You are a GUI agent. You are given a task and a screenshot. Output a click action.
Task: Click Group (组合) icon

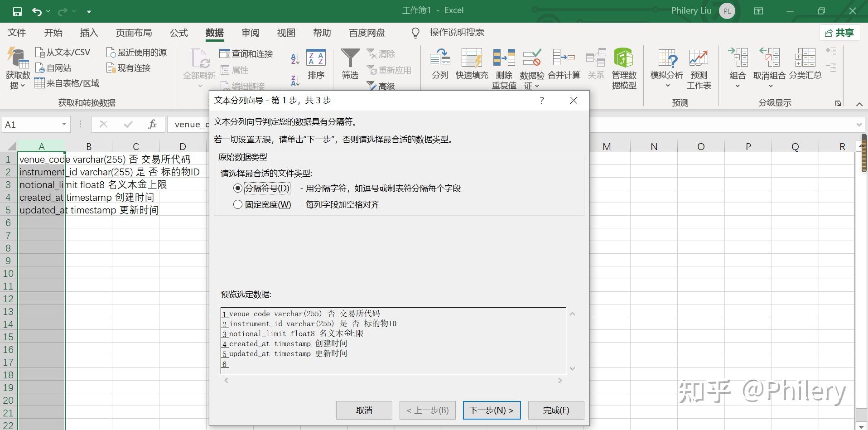pos(738,69)
